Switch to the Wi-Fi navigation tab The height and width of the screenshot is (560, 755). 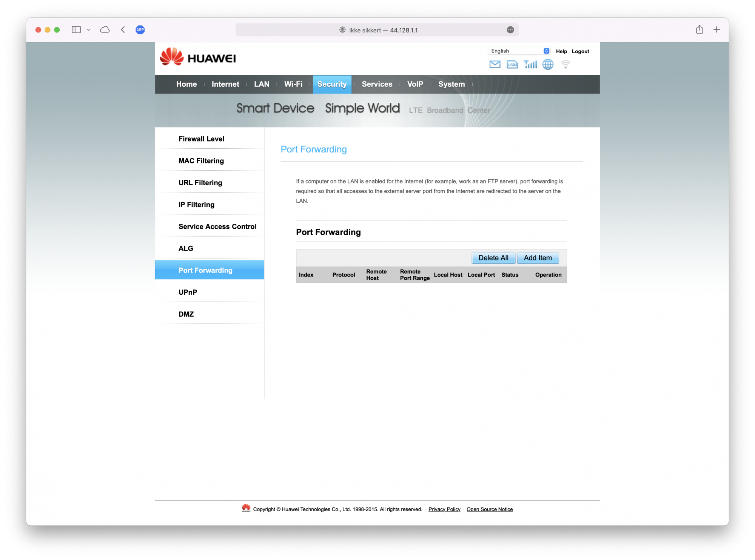(293, 84)
